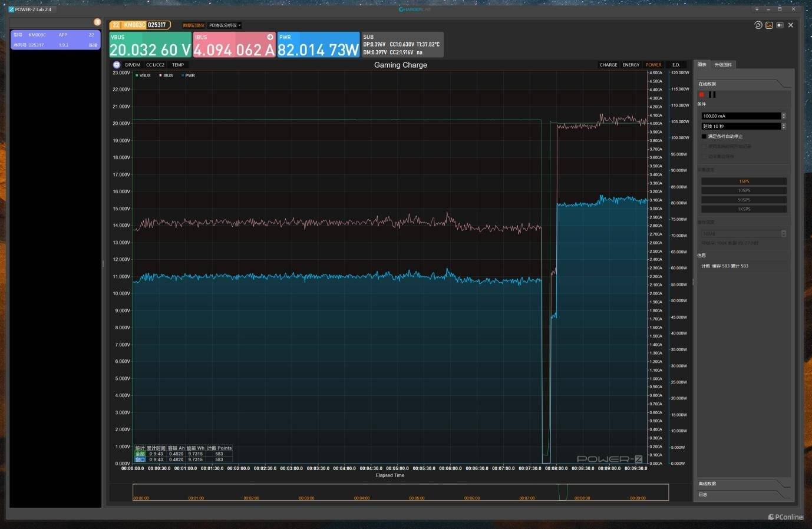812x529 pixels.
Task: Click the arrow icon on IBUS tile
Action: tap(270, 37)
